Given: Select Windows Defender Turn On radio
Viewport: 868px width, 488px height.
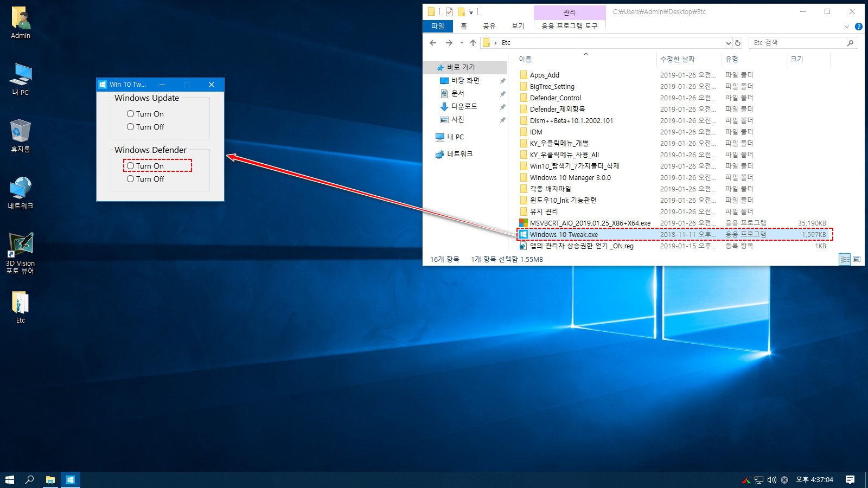Looking at the screenshot, I should (x=145, y=166).
